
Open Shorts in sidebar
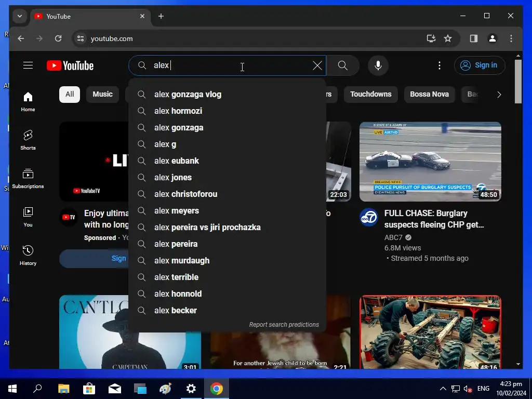click(x=28, y=140)
